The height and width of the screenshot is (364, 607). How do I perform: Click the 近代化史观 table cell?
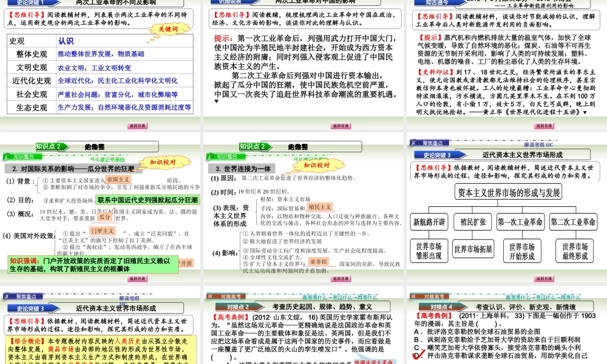32,81
